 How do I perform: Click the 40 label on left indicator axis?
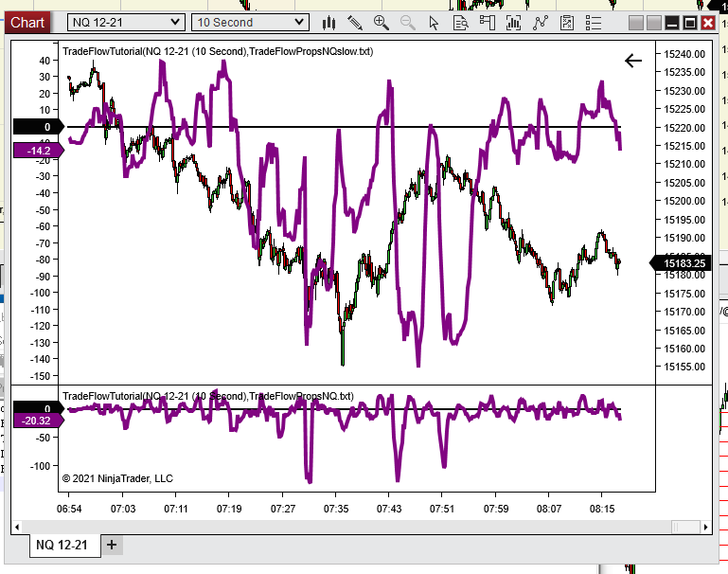tap(44, 61)
